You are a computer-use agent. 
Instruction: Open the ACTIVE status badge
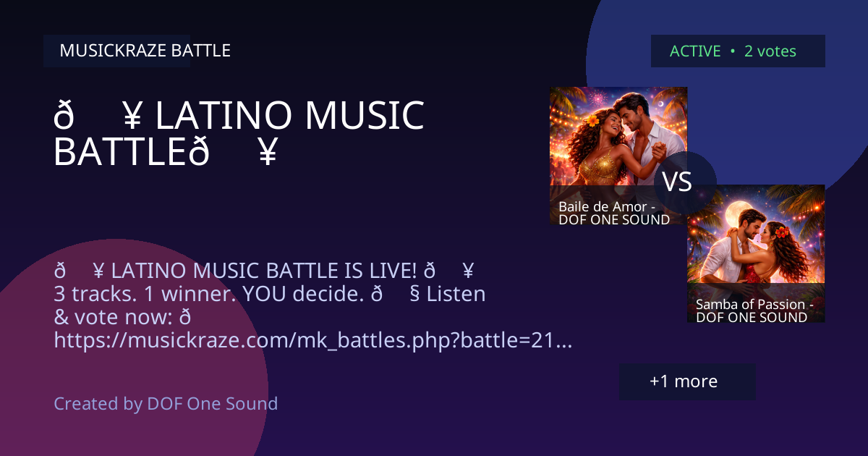click(738, 51)
